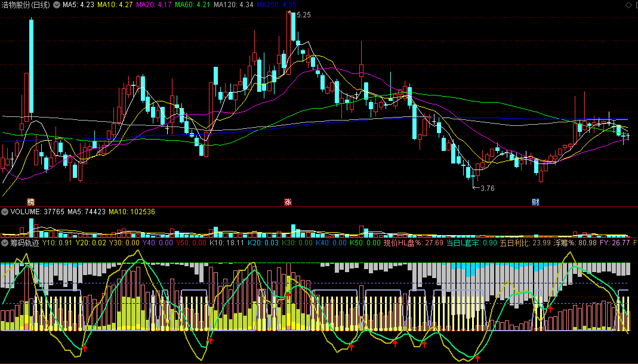This screenshot has height=364, width=638.
Task: Click the K40: 0.00 value
Action: pos(331,243)
